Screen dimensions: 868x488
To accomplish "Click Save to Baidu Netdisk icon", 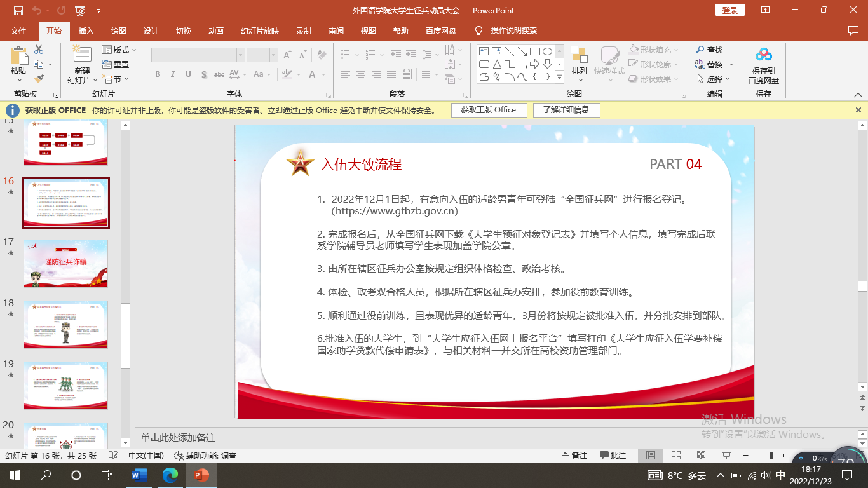I will pos(763,65).
